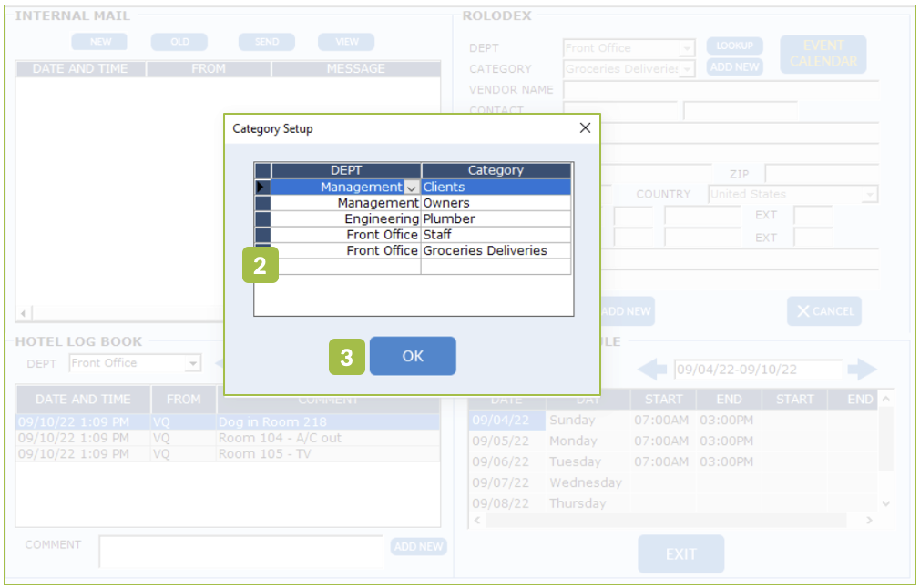Click the OLD internal mail button

179,42
